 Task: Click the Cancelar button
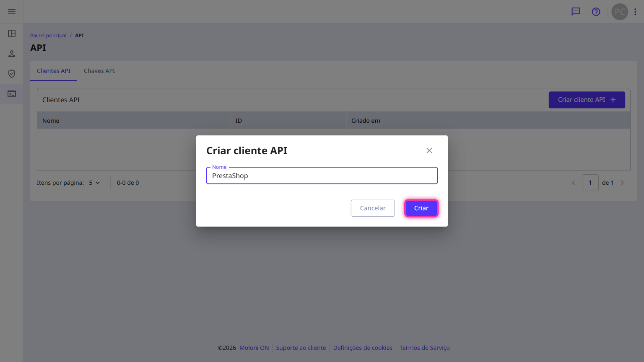[373, 208]
